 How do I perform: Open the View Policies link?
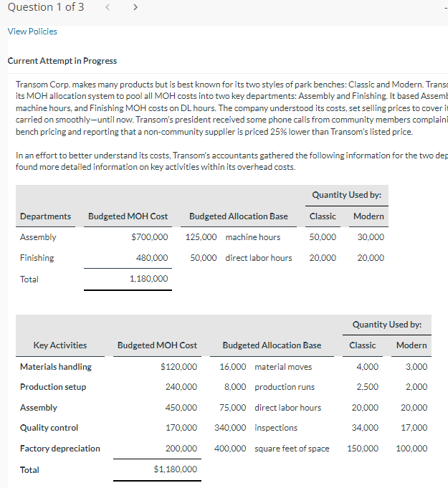tap(32, 32)
